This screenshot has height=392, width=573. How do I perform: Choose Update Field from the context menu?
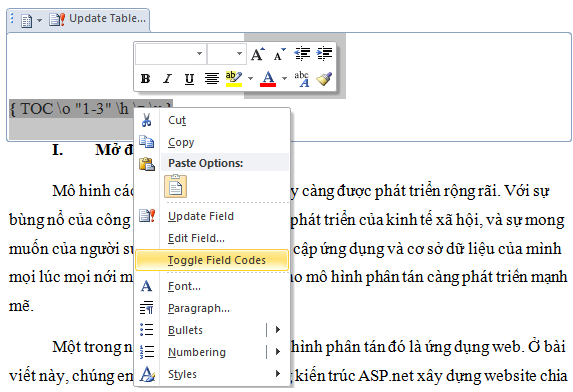tap(212, 216)
